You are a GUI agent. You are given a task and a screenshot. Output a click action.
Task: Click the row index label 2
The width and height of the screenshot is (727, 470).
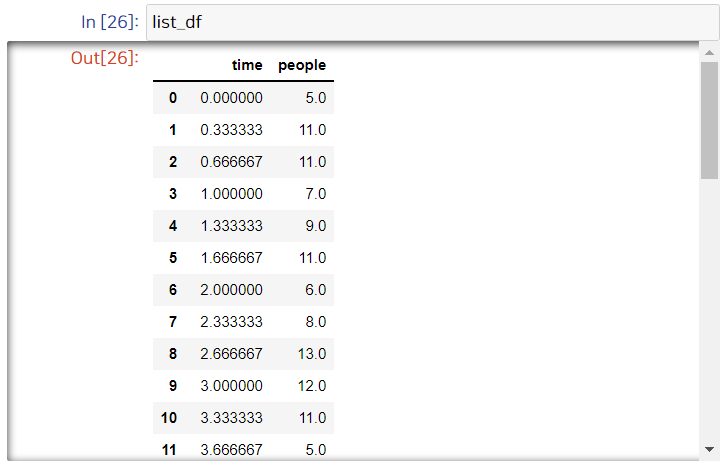click(x=173, y=162)
